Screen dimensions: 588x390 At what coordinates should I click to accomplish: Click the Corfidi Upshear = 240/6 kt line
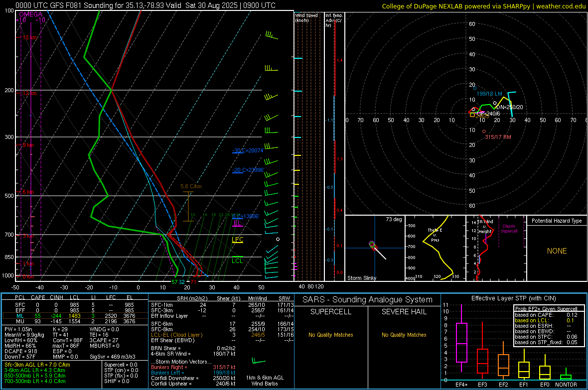(x=193, y=384)
